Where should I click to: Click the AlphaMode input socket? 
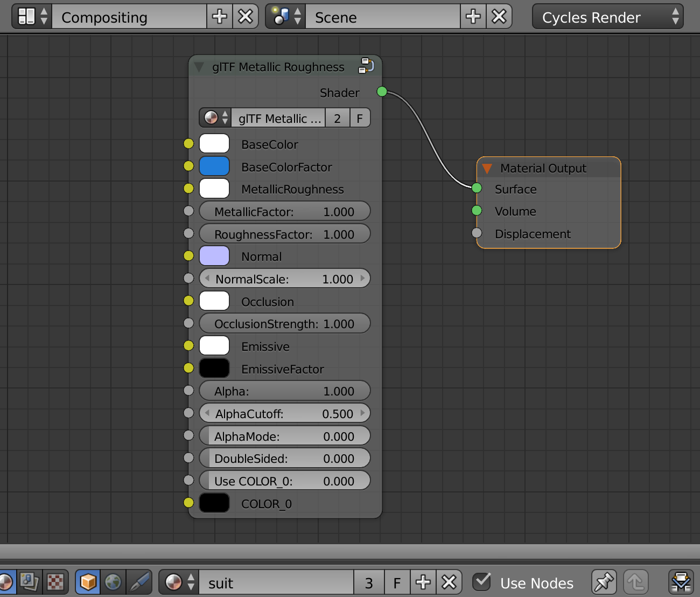[188, 435]
